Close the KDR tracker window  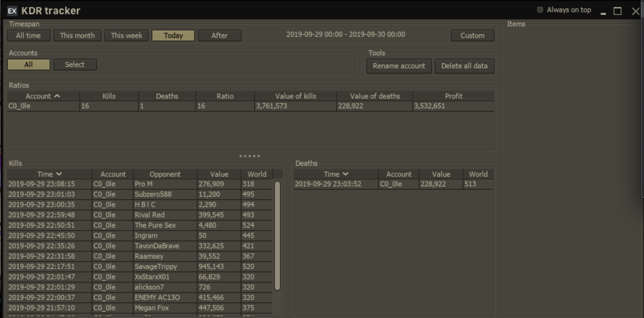(x=635, y=11)
